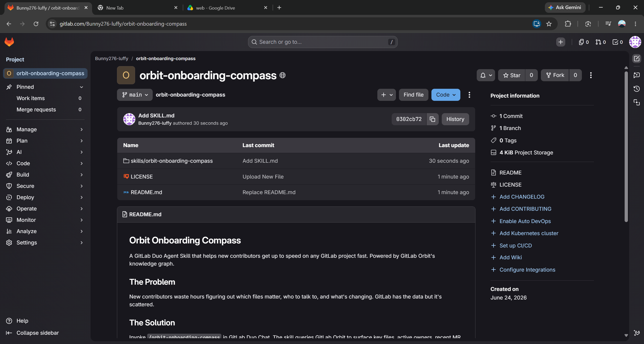The height and width of the screenshot is (344, 644).
Task: Open Bunny276-luffy breadcrumb link
Action: [111, 59]
